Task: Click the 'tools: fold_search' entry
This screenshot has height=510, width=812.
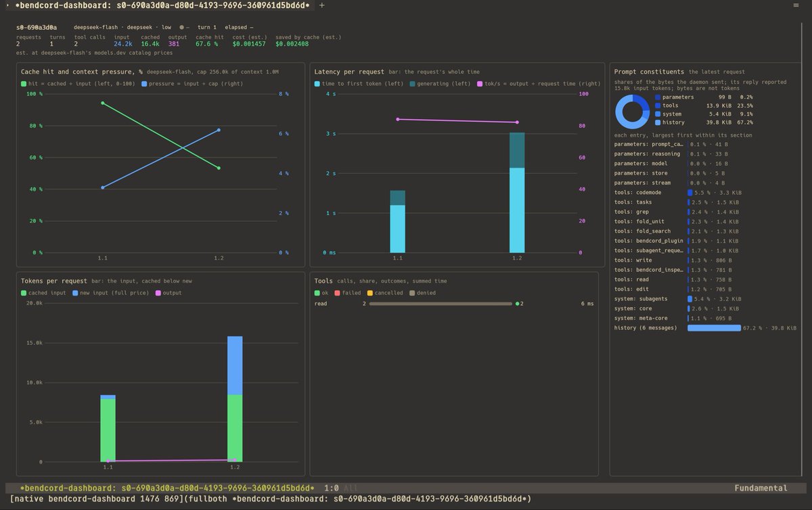Action: click(x=643, y=231)
